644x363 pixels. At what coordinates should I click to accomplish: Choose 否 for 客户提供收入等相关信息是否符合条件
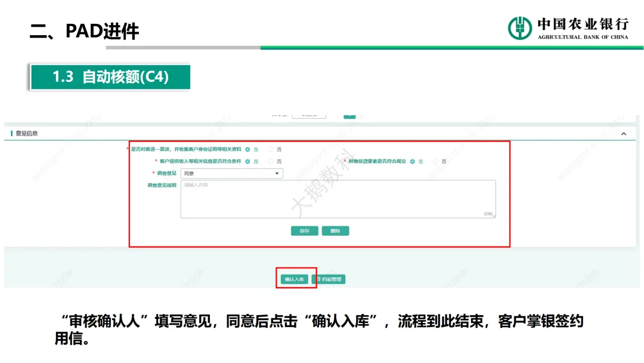coord(271,161)
